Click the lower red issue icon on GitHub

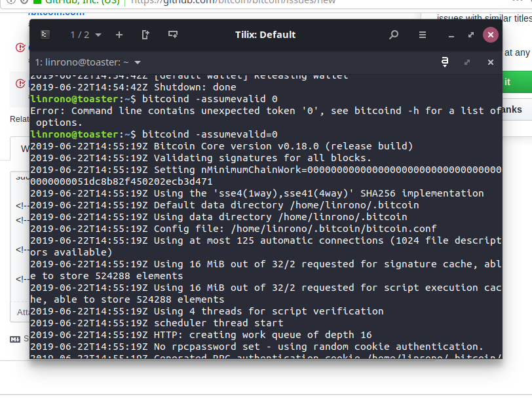coord(20,83)
